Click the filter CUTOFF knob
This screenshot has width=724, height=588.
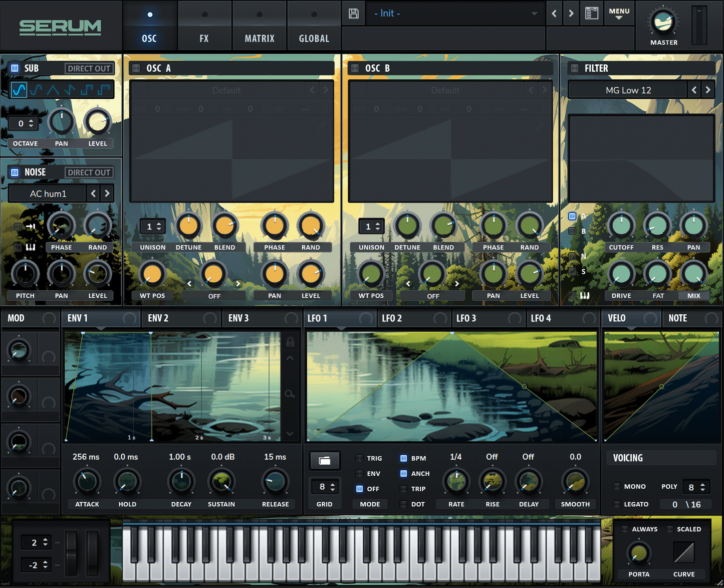click(x=621, y=225)
